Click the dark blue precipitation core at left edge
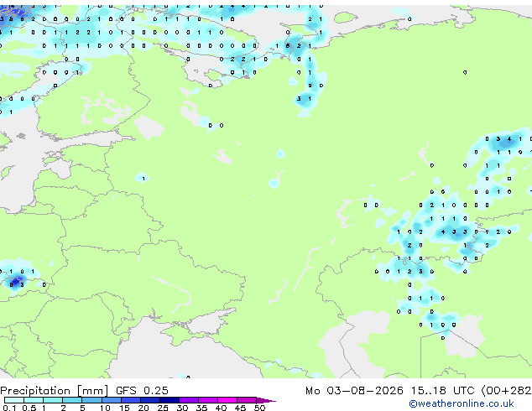Image resolution: width=532 pixels, height=411 pixels. click(x=16, y=282)
